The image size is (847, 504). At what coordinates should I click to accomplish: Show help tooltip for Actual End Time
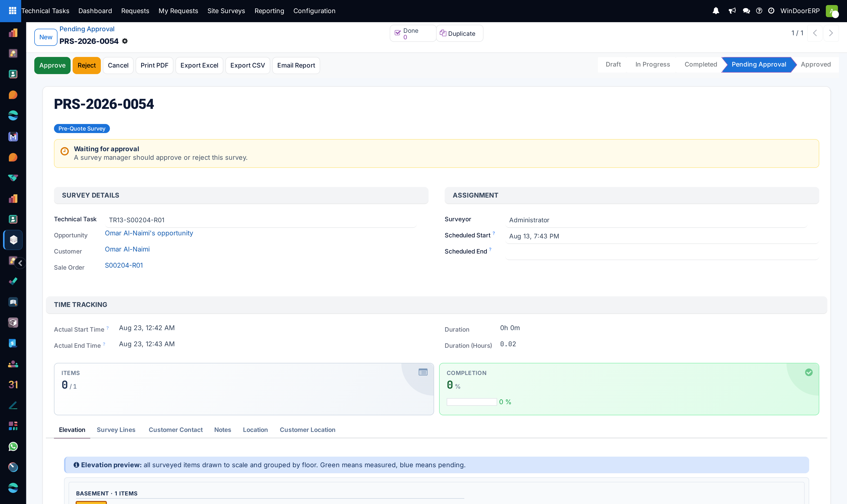pyautogui.click(x=104, y=344)
